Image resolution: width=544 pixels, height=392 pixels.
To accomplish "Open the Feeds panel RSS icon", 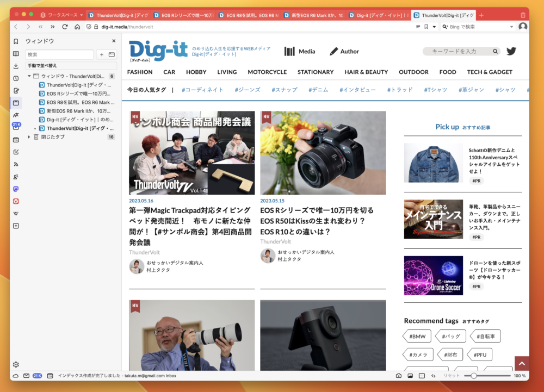I will click(16, 164).
